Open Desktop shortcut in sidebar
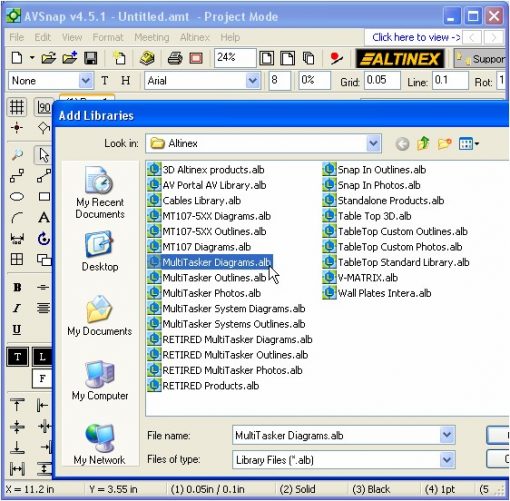The image size is (510, 501). click(100, 252)
